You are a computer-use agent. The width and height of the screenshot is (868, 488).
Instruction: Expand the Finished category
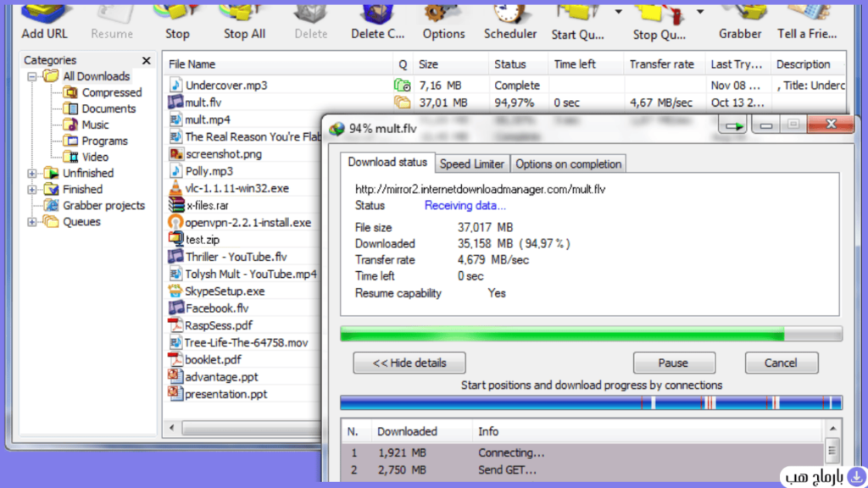click(32, 189)
